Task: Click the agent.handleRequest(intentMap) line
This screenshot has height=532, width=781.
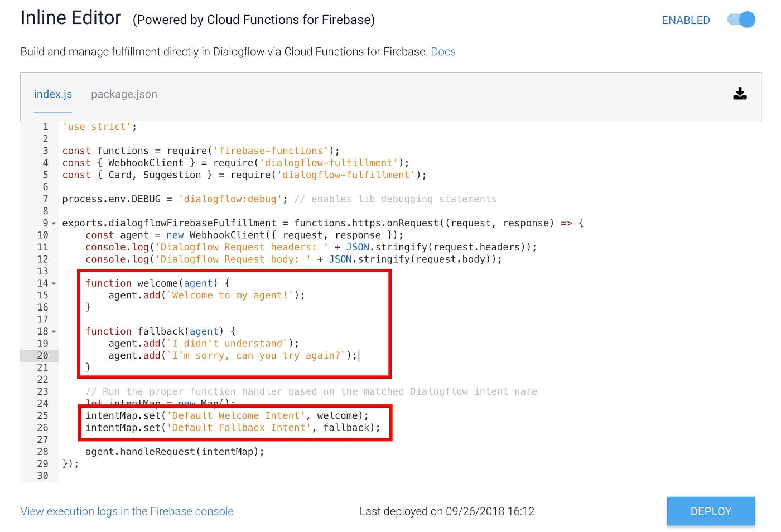Action: point(175,452)
